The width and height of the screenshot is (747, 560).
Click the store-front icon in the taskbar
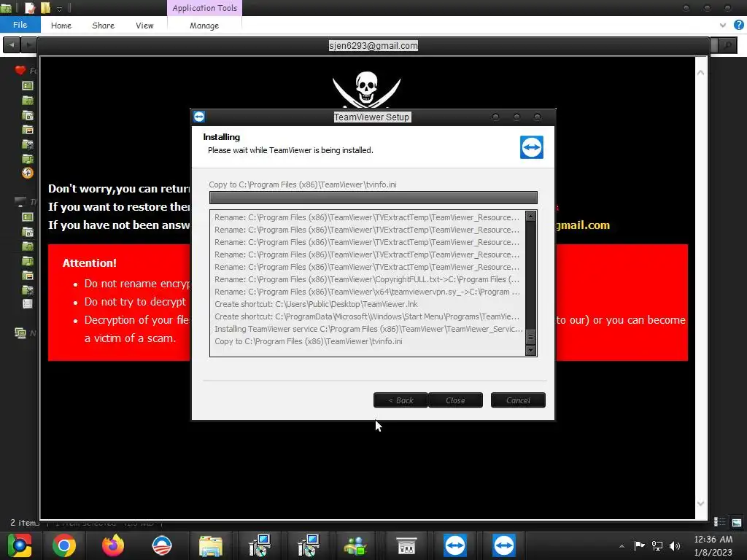pos(406,546)
